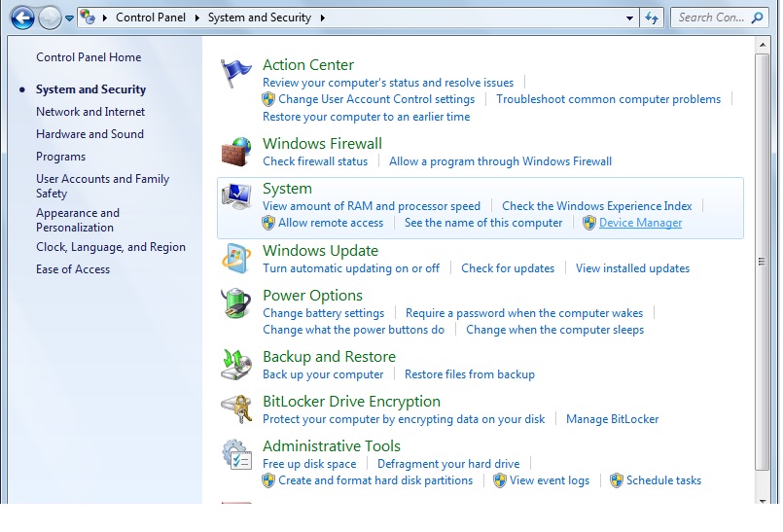Click View amount of RAM and processor speed
The width and height of the screenshot is (783, 532).
tap(372, 206)
